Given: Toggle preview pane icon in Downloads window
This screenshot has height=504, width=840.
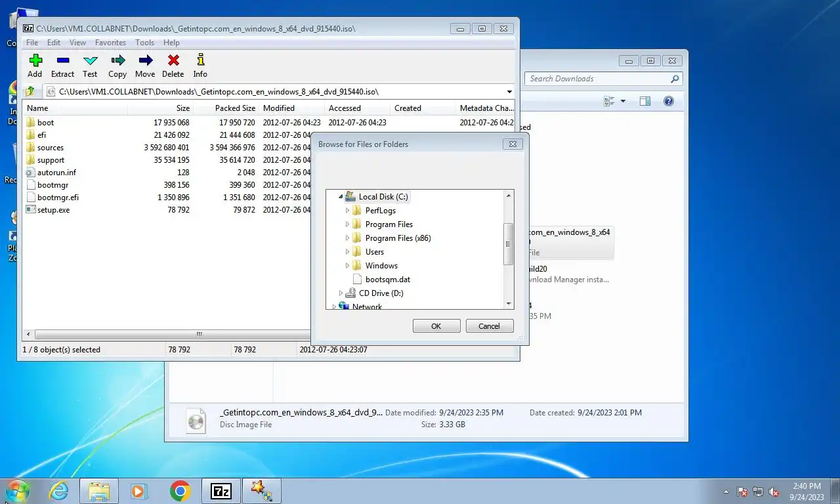Looking at the screenshot, I should pyautogui.click(x=645, y=101).
